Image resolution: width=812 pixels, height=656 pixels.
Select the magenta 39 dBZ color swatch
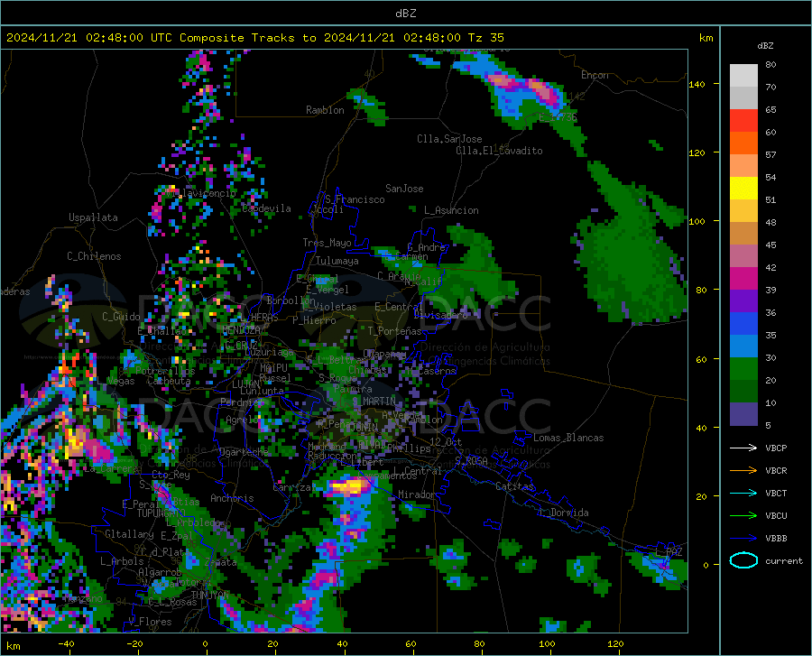pyautogui.click(x=743, y=279)
